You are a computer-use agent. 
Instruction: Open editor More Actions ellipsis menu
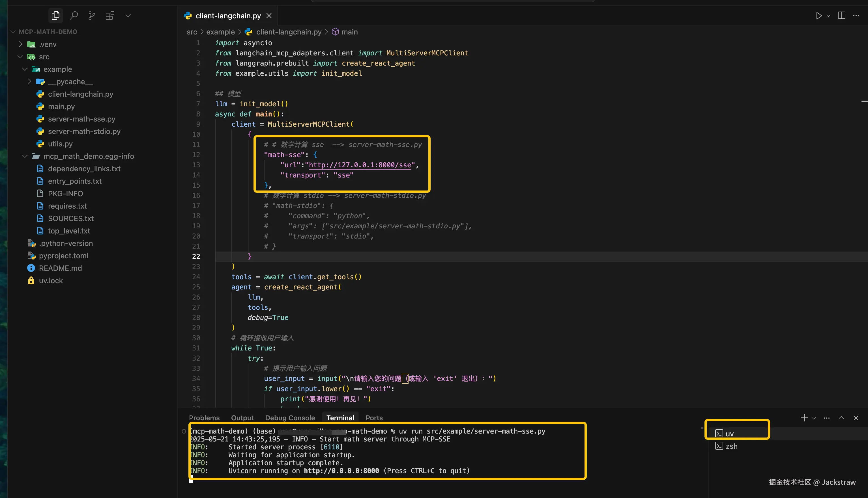(x=856, y=16)
